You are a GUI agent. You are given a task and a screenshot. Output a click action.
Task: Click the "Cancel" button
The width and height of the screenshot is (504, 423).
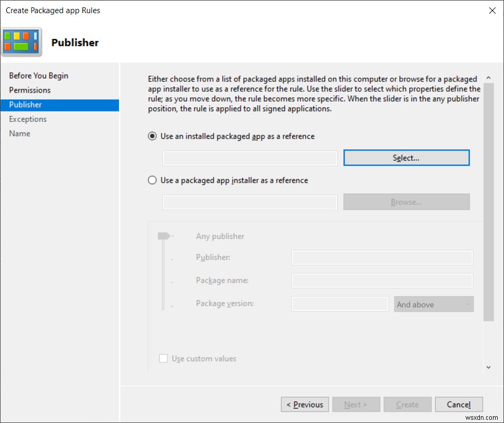pos(458,404)
